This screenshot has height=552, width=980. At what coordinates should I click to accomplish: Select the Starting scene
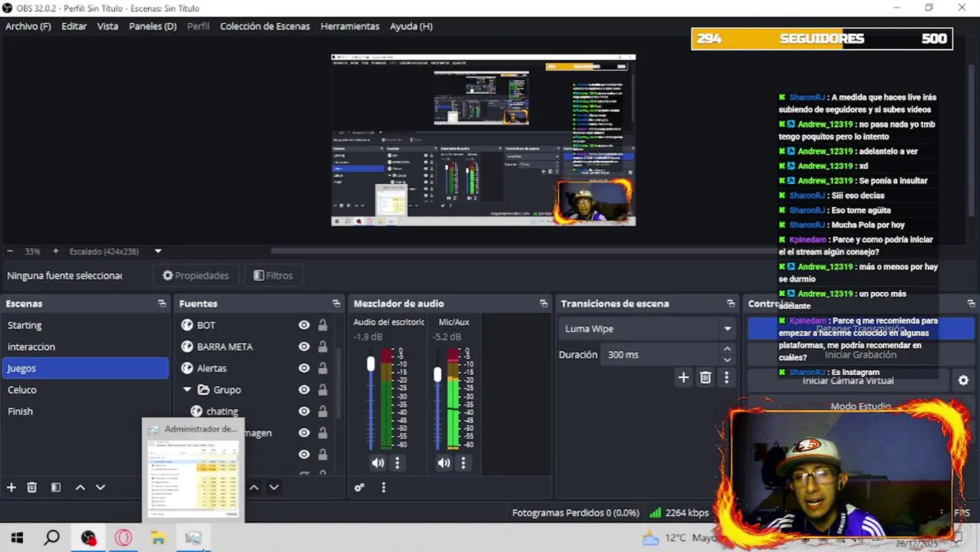[85, 325]
